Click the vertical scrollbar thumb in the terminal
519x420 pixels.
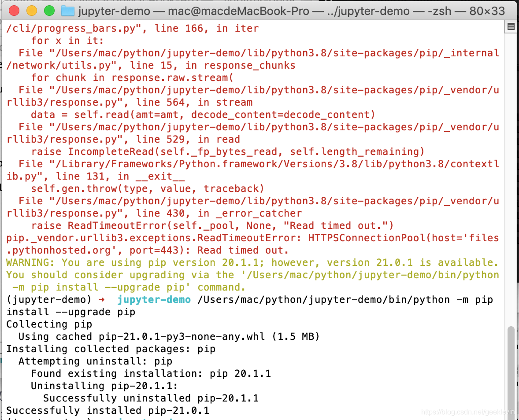511,372
